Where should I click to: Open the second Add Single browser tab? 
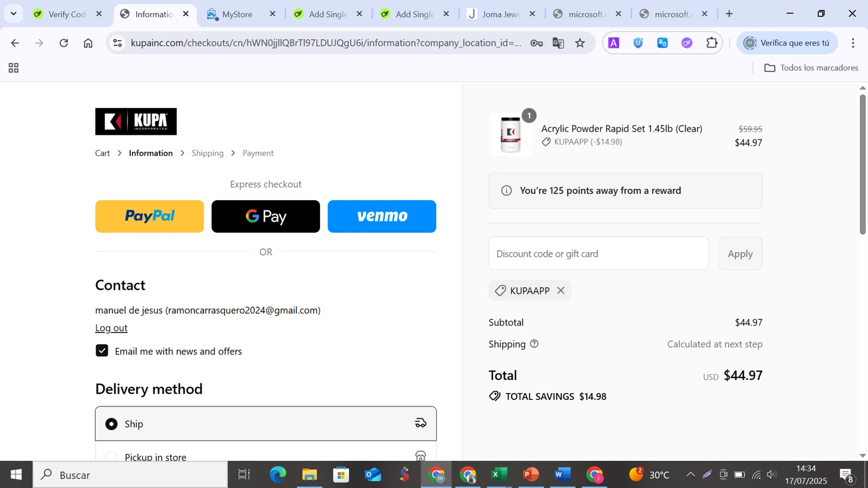coord(414,14)
